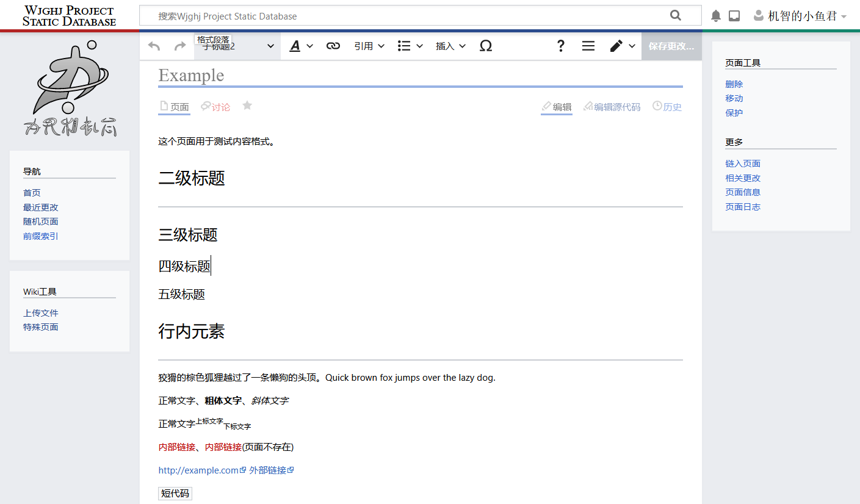Open the link insertion tool

tap(333, 45)
